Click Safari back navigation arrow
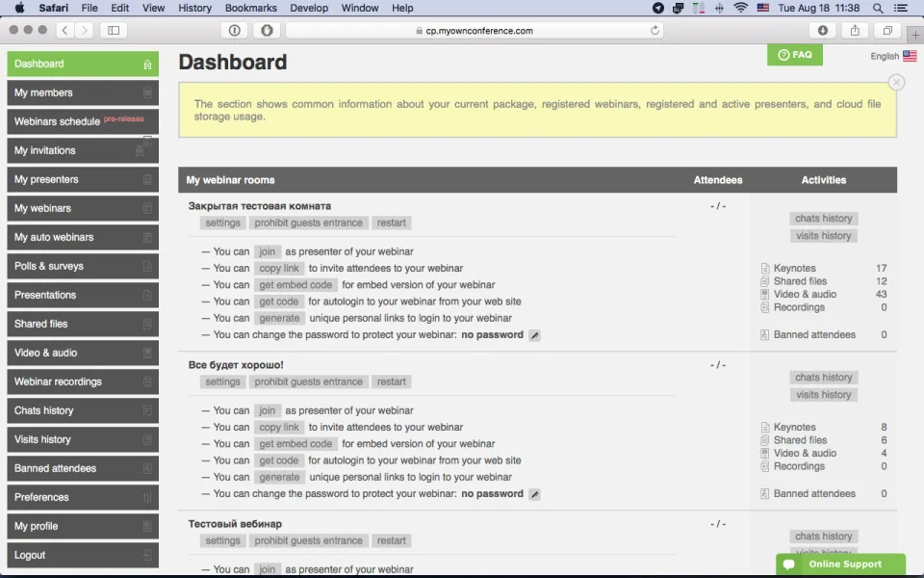The height and width of the screenshot is (578, 924). (x=64, y=30)
